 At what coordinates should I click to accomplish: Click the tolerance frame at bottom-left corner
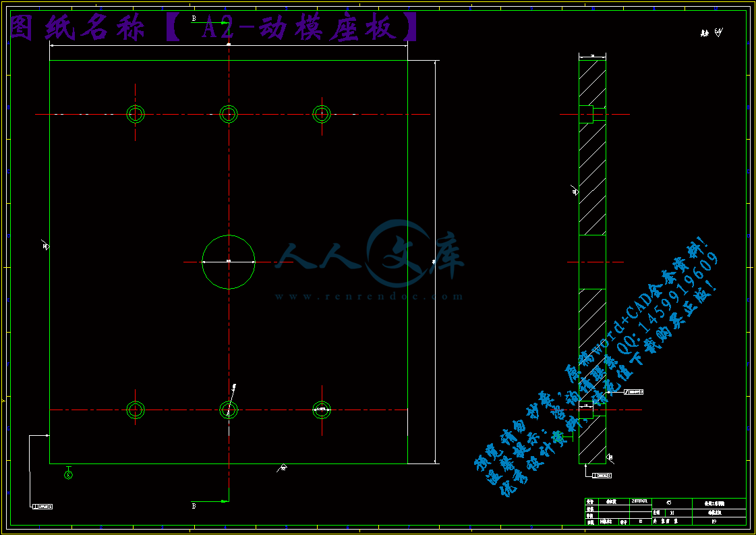[42, 506]
